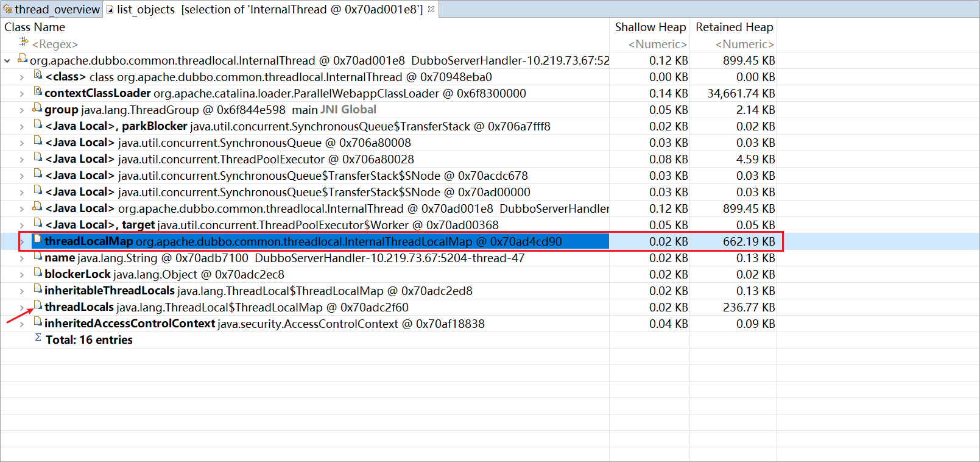The image size is (980, 462).
Task: Expand the ThreadPoolExecutor @ 0x706a80028 row
Action: point(22,159)
